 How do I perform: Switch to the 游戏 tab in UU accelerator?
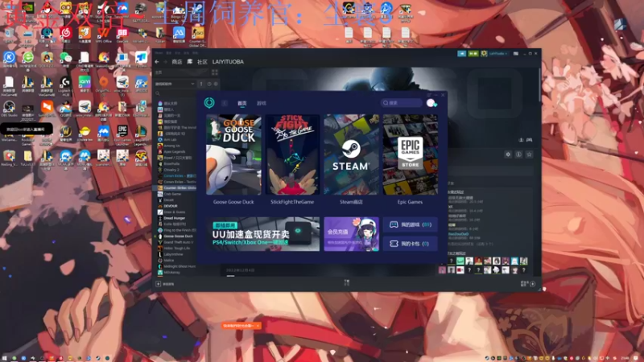pos(262,104)
